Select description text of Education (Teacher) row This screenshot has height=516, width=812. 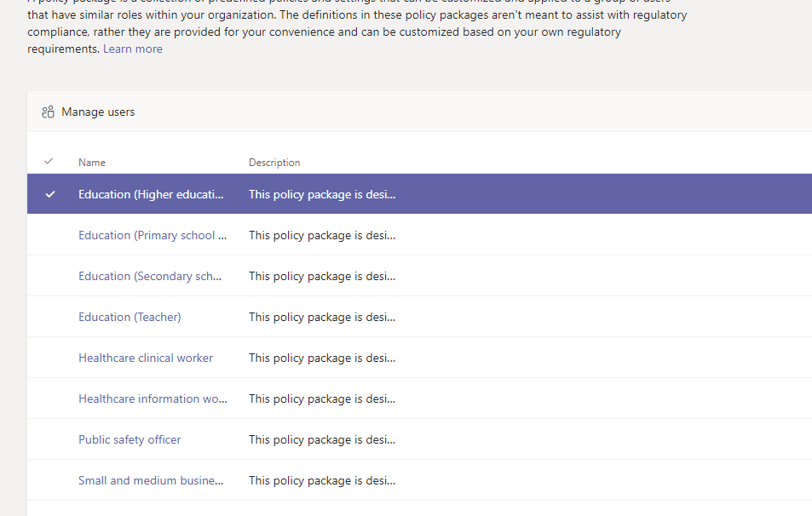click(321, 317)
